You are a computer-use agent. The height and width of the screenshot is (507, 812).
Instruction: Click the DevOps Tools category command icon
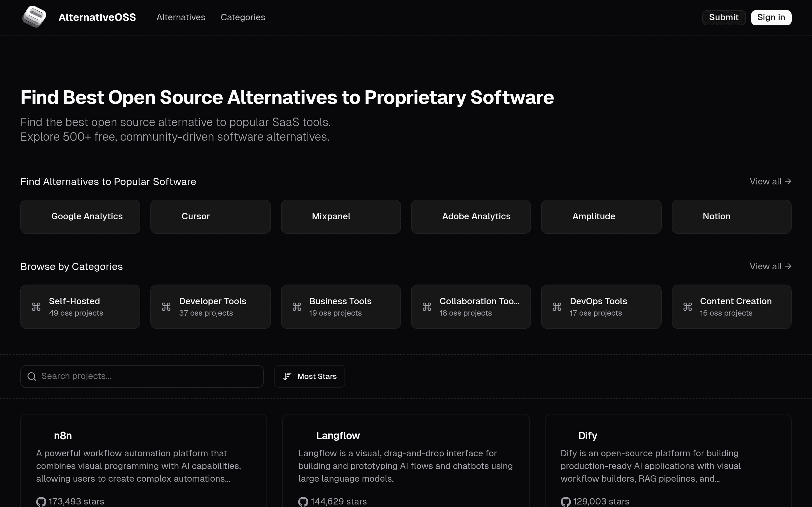click(557, 307)
